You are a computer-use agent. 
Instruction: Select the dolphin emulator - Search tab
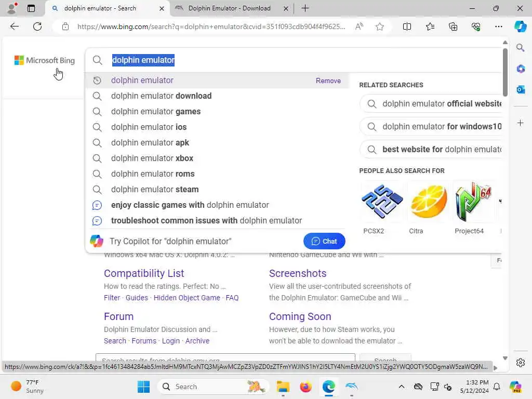click(x=100, y=8)
